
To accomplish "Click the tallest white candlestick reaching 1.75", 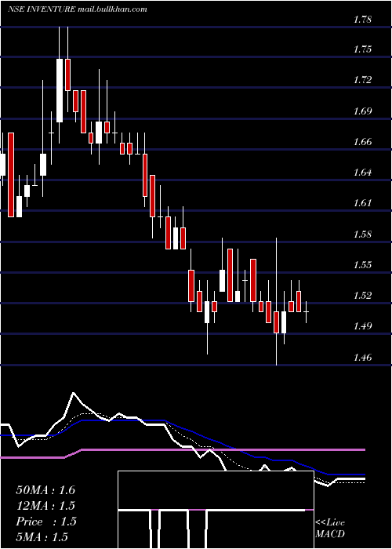I will pyautogui.click(x=60, y=90).
